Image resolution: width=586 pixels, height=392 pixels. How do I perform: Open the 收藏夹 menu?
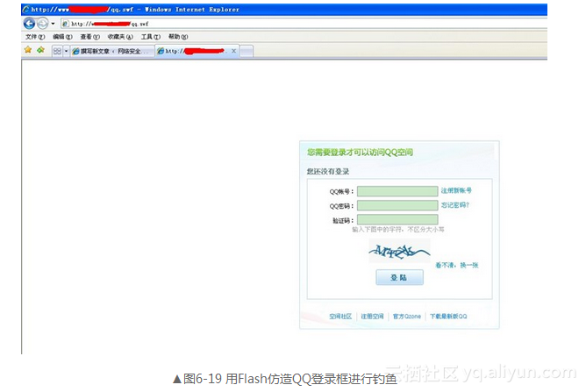click(120, 37)
